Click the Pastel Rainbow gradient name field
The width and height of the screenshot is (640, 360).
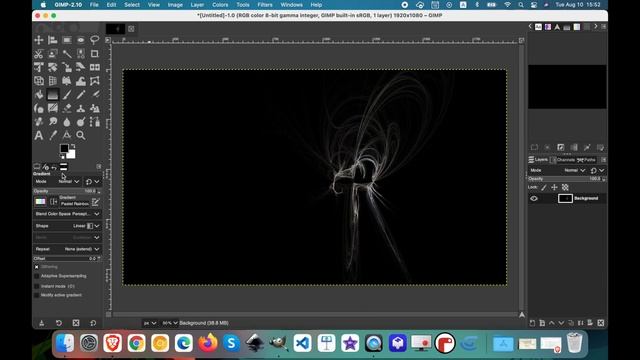(75, 204)
